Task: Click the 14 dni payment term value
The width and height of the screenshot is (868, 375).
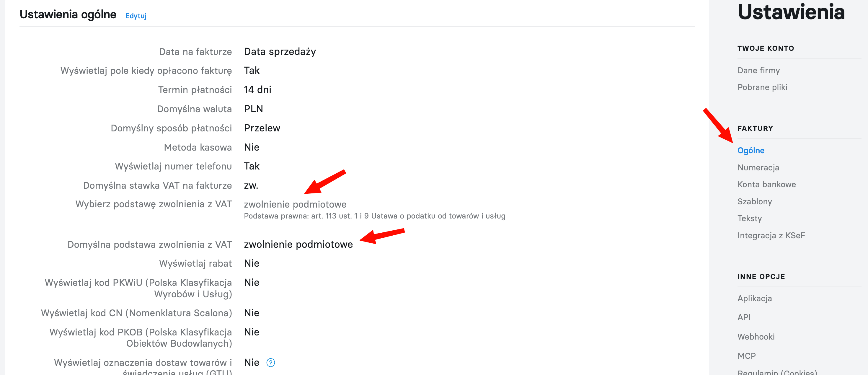Action: pyautogui.click(x=257, y=90)
